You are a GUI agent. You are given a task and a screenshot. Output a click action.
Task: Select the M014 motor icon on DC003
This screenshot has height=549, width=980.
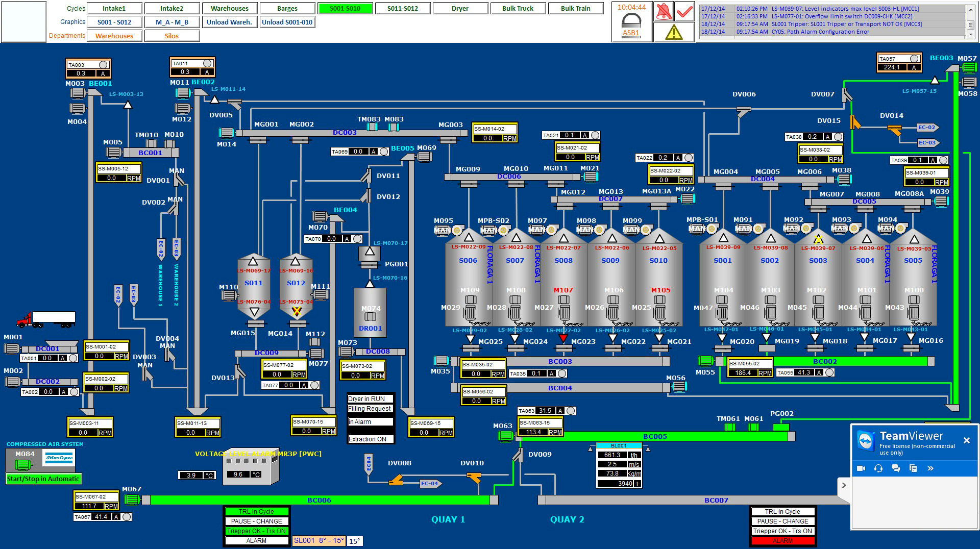[x=226, y=133]
